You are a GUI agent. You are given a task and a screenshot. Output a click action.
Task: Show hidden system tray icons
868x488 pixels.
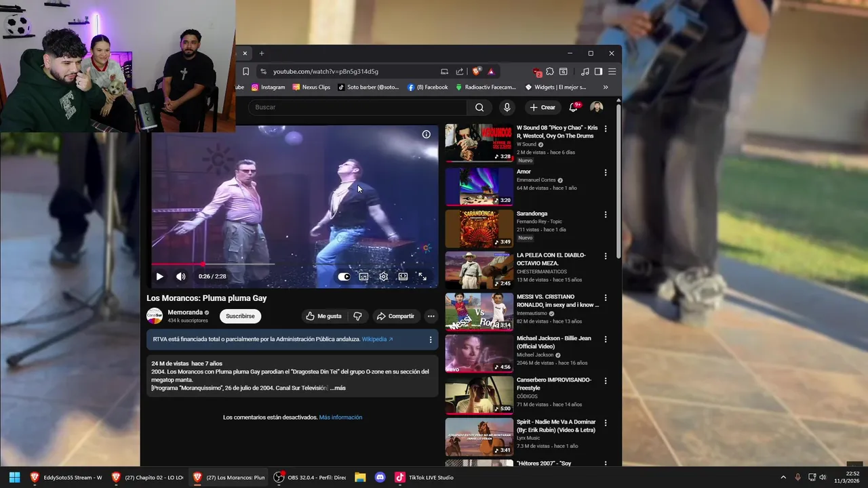[783, 477]
